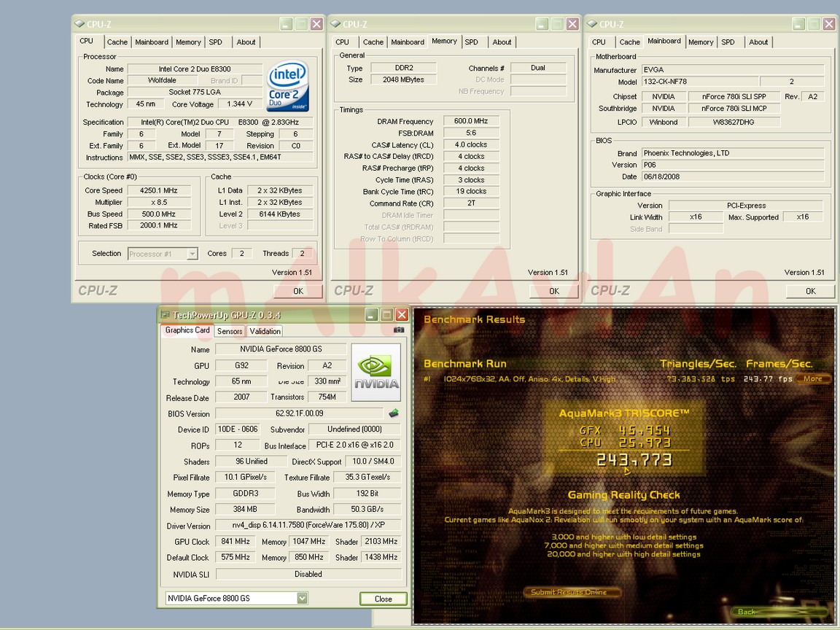Click Manufacturer field EVGA

732,70
